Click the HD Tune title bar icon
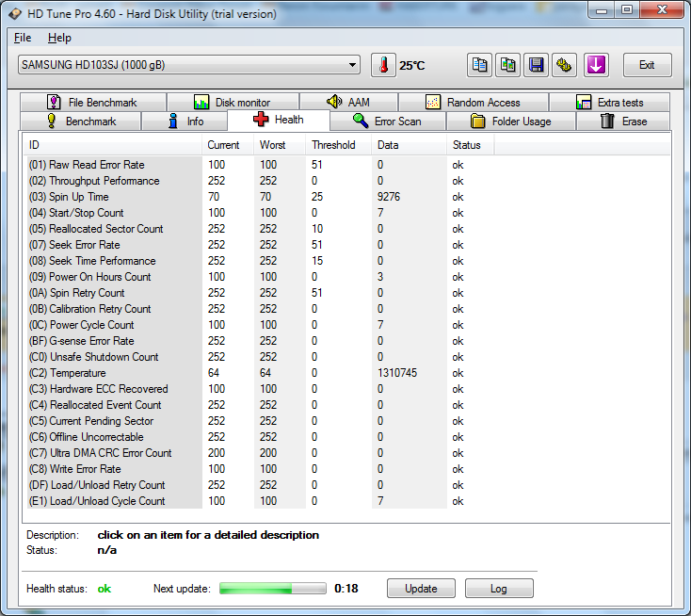The image size is (691, 616). (15, 14)
